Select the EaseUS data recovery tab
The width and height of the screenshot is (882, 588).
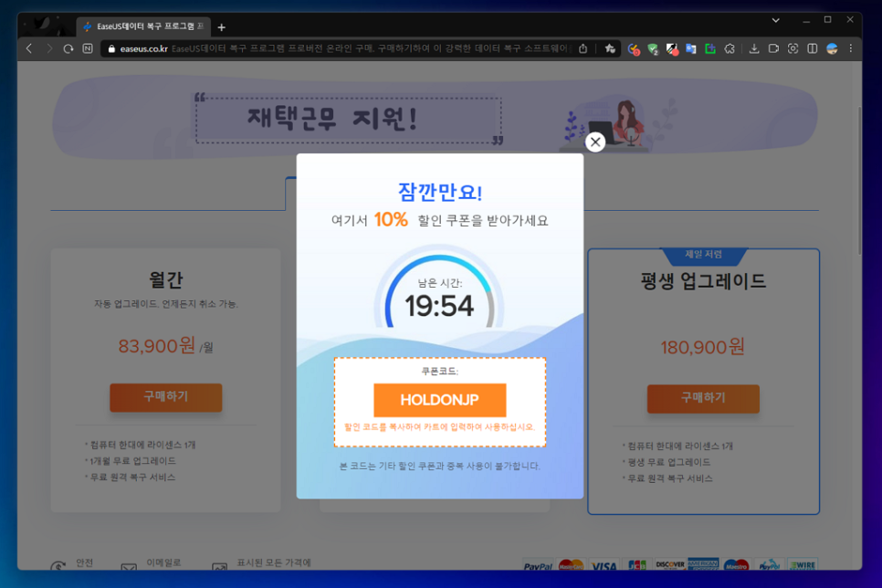[x=143, y=26]
